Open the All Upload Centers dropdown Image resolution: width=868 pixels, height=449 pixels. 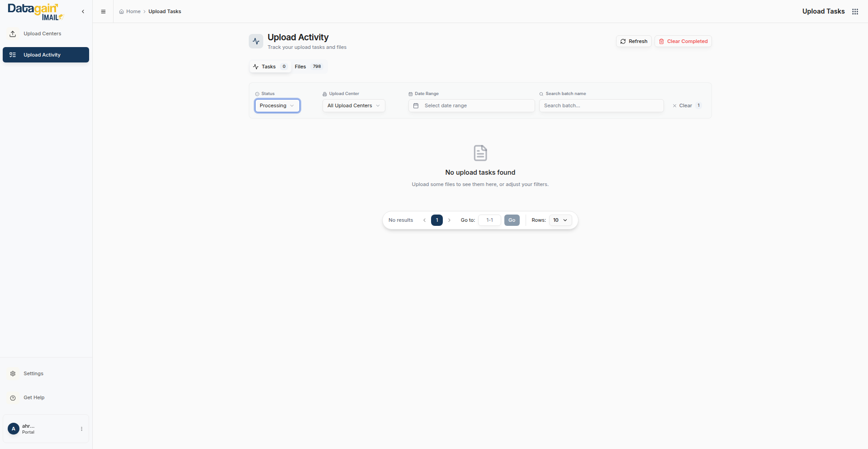(353, 105)
